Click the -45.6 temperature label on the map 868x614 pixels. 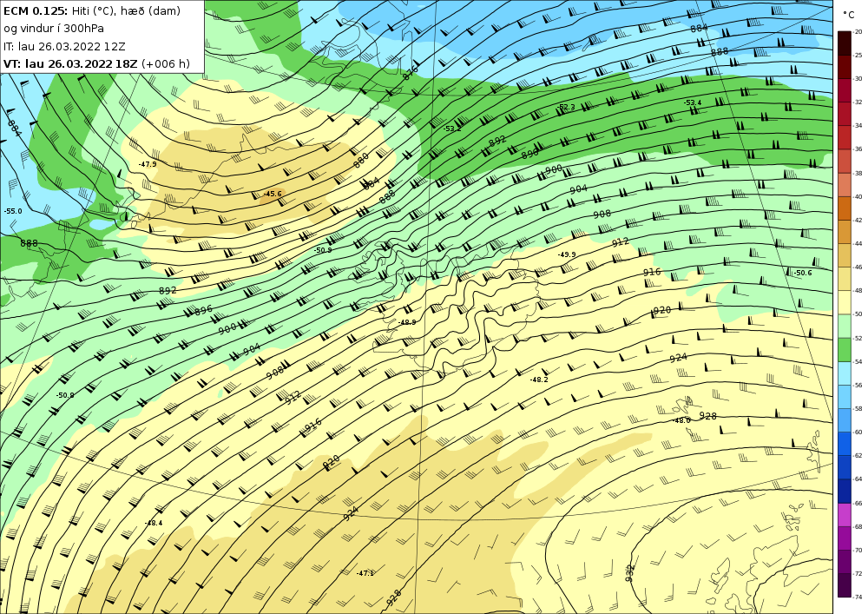(x=273, y=194)
